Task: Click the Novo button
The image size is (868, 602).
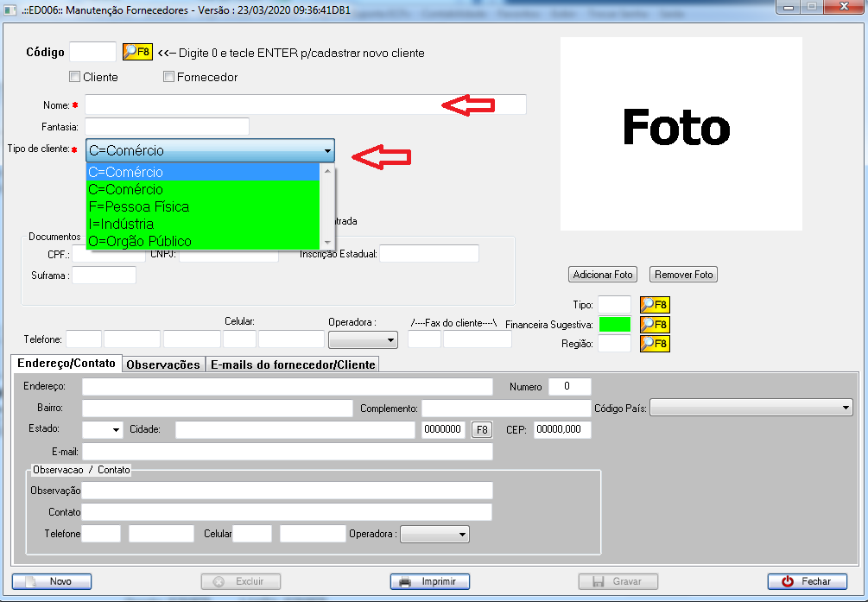Action: click(x=52, y=581)
